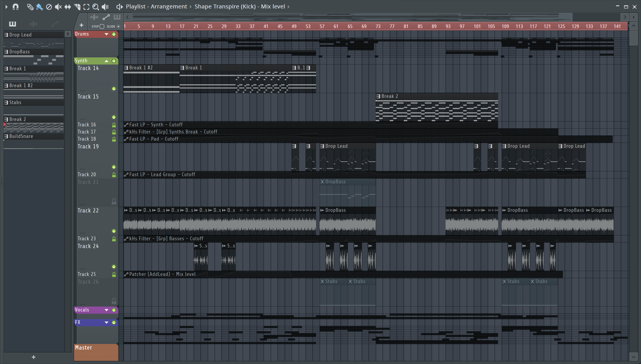
Task: Click the Break 1 #2 clip menu icon
Action: tap(126, 68)
